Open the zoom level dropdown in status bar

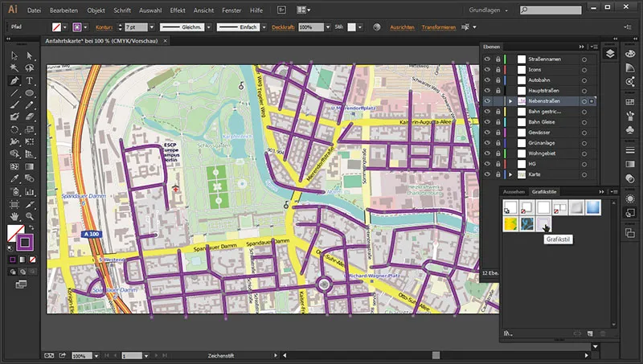coord(96,356)
